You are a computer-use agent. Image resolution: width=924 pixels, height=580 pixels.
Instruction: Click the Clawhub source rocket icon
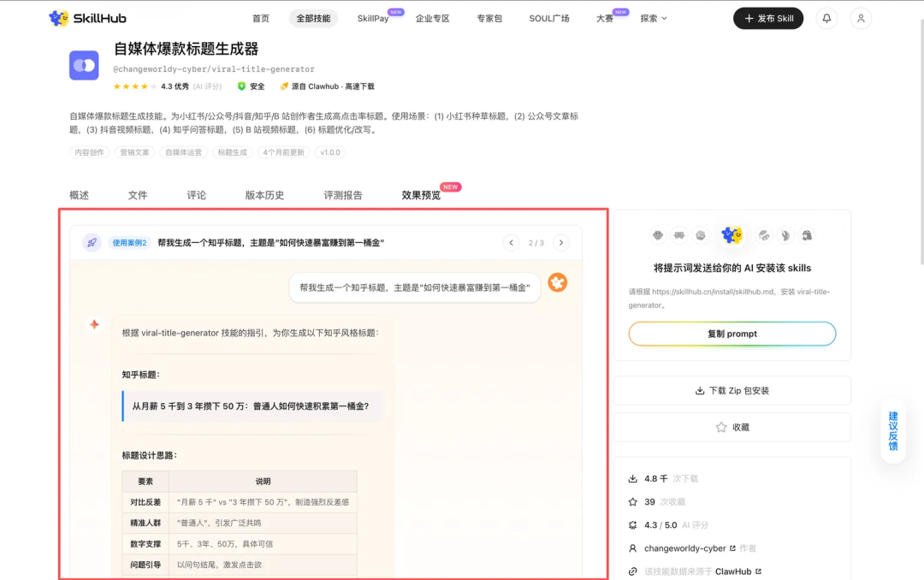[284, 86]
